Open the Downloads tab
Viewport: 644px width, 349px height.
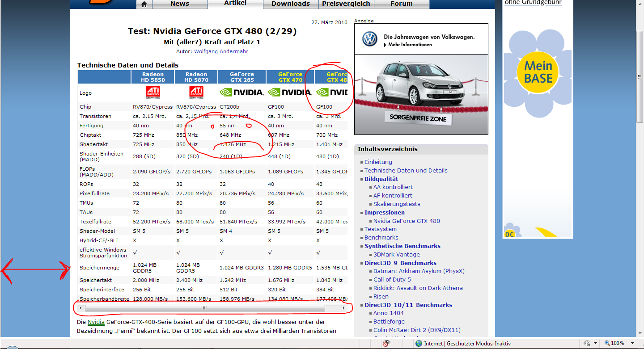[x=291, y=4]
